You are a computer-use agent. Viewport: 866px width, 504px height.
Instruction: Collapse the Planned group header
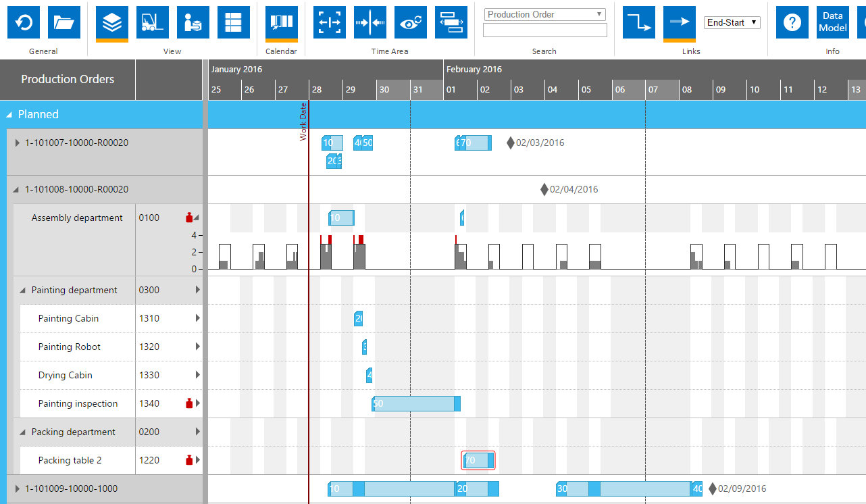coord(9,115)
